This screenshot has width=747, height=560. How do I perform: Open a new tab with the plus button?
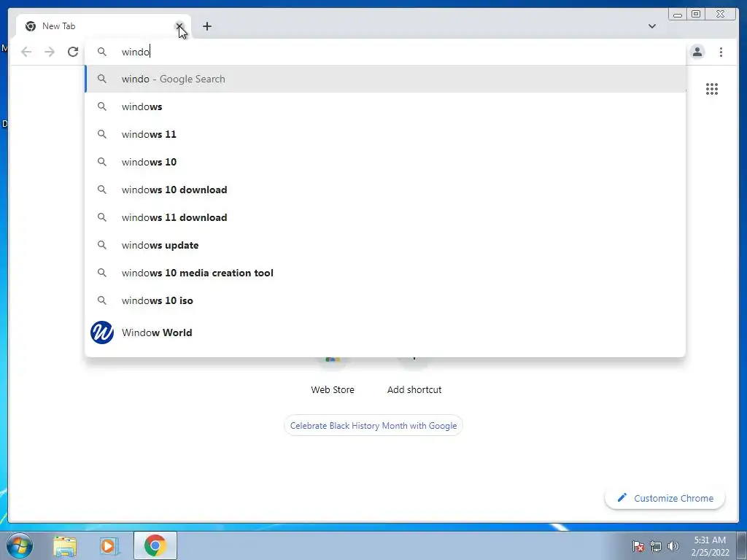[206, 26]
